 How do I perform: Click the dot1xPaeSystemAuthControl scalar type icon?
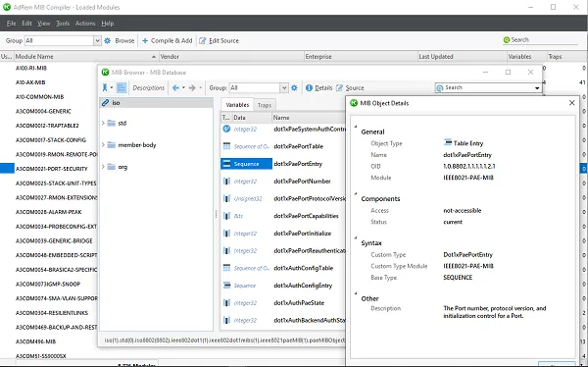(226, 129)
